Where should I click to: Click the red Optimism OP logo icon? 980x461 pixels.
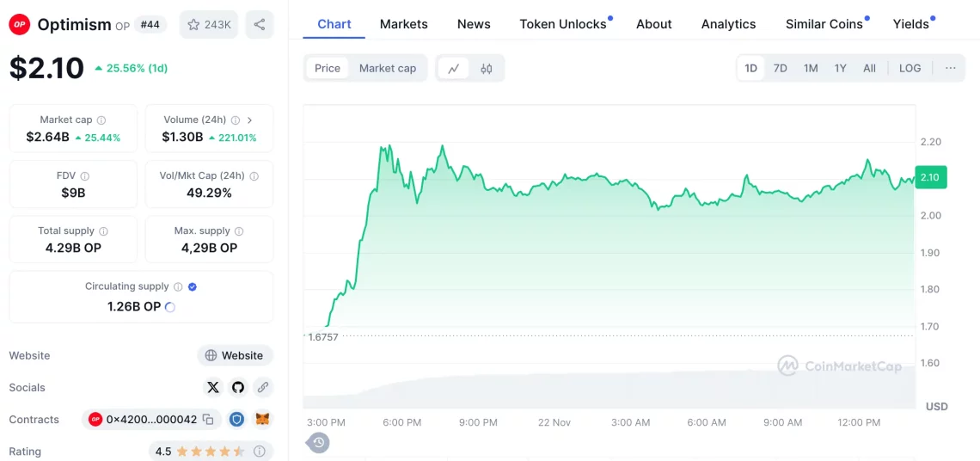[20, 25]
